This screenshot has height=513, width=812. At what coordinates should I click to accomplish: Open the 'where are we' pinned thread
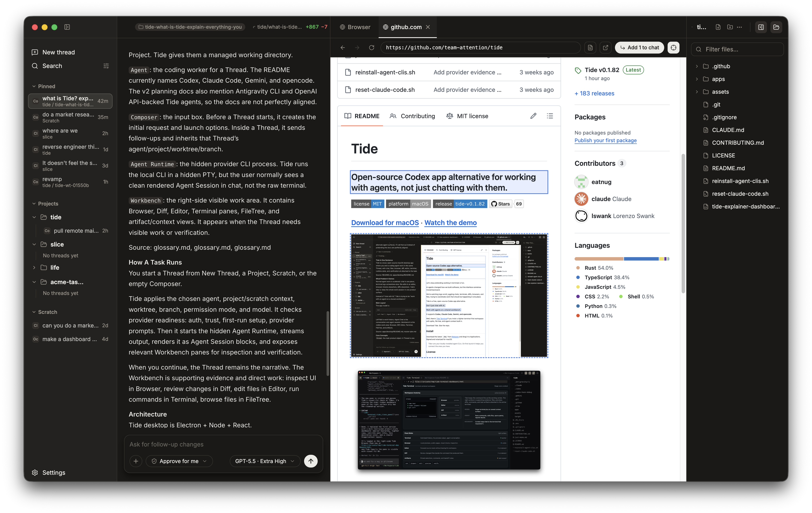coord(70,133)
